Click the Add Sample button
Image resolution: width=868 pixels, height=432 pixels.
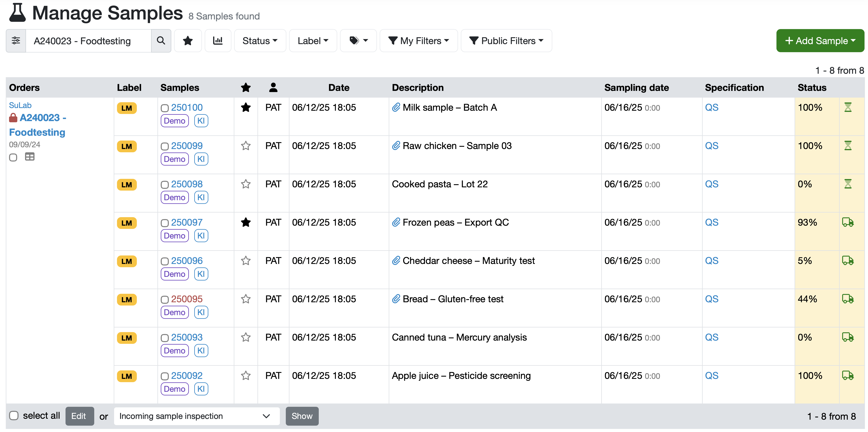(x=820, y=41)
